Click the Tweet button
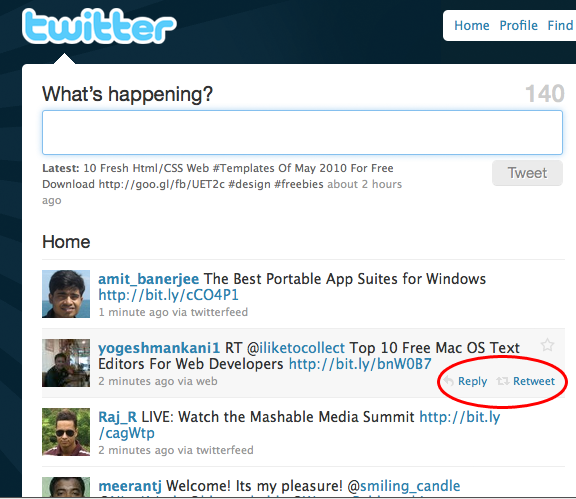576x499 pixels. 527,173
